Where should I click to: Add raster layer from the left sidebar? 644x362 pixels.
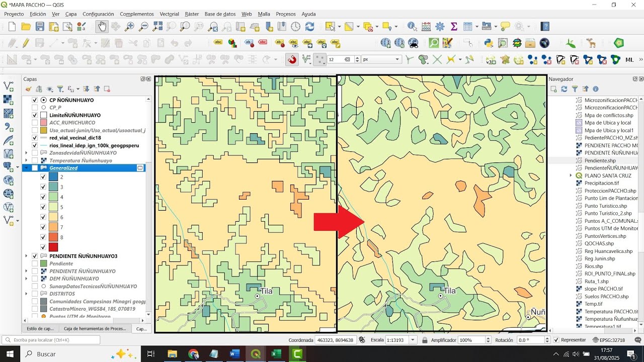click(x=8, y=100)
